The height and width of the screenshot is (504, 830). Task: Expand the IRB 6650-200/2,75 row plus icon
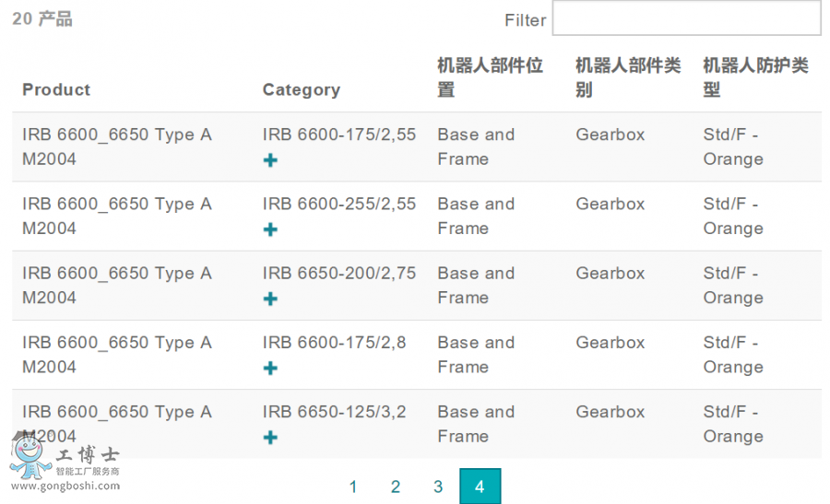(x=270, y=299)
